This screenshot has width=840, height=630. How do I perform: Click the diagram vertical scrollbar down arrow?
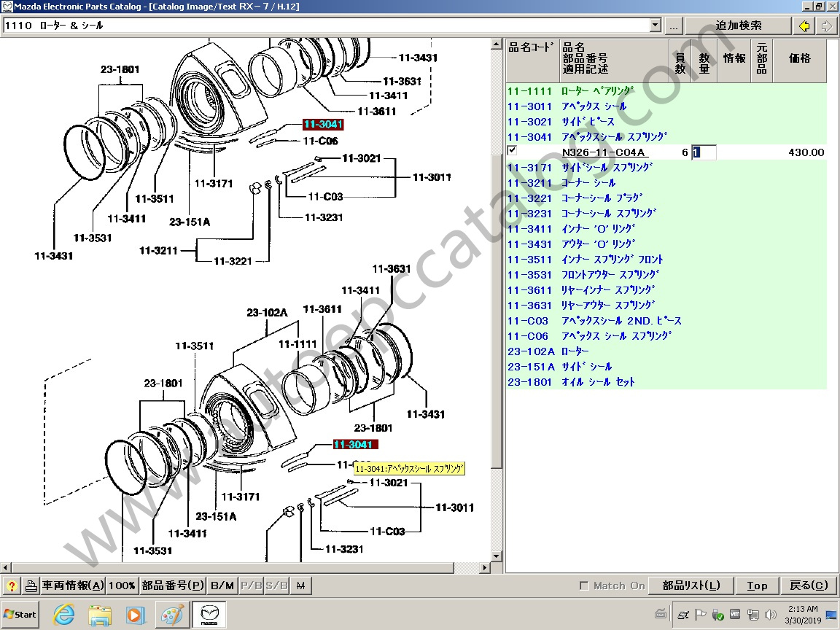(x=496, y=556)
